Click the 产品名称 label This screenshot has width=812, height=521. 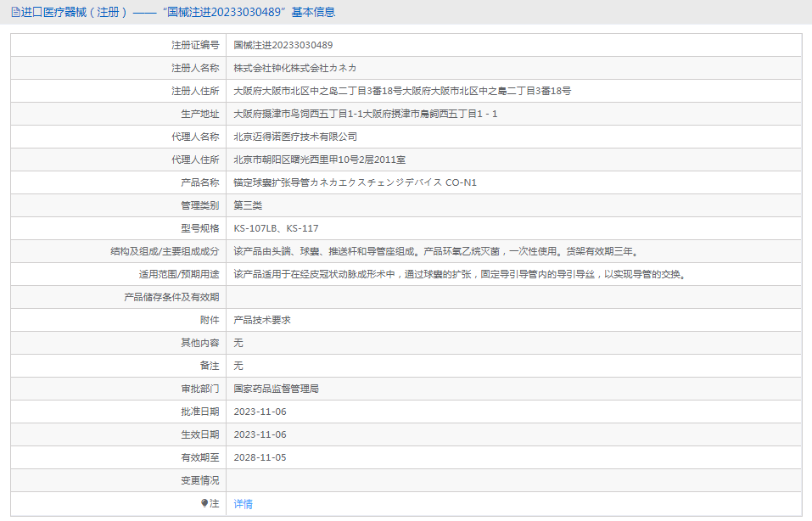[200, 182]
